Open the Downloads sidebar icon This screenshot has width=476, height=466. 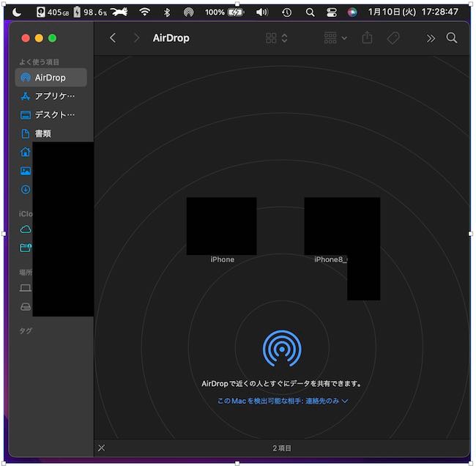(26, 189)
